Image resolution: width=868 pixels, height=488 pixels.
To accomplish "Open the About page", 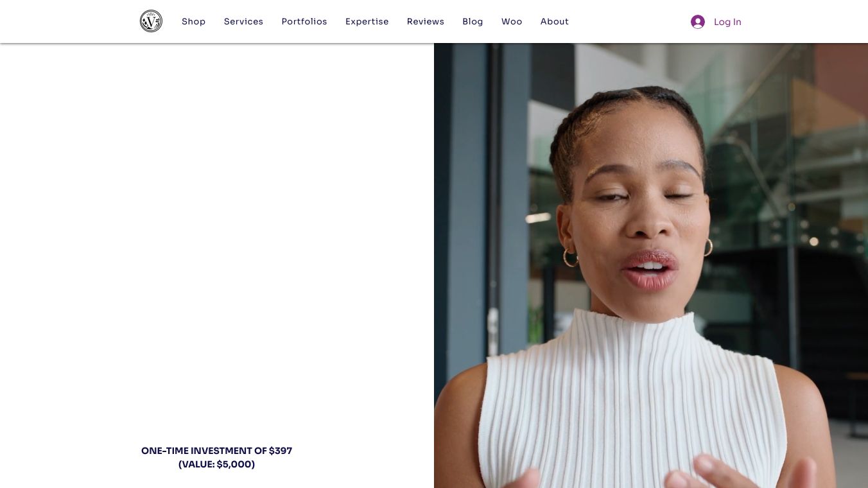I will 555,21.
